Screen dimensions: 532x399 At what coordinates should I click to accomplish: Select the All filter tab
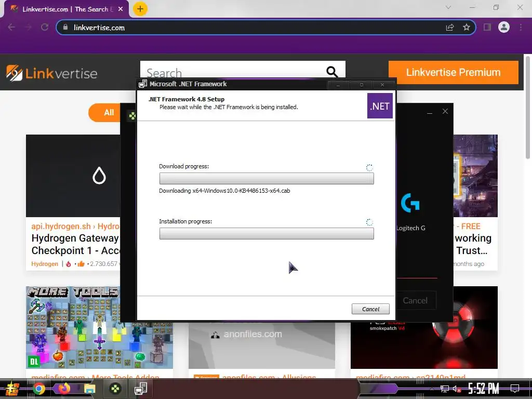pos(104,113)
